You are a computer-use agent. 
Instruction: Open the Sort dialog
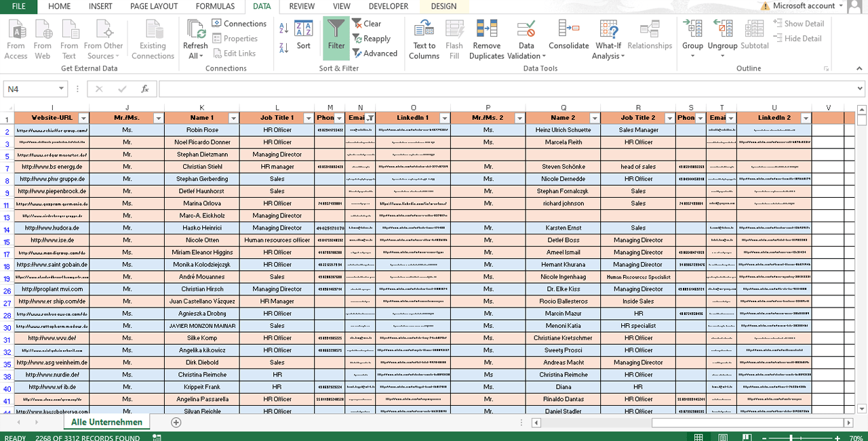(x=303, y=35)
